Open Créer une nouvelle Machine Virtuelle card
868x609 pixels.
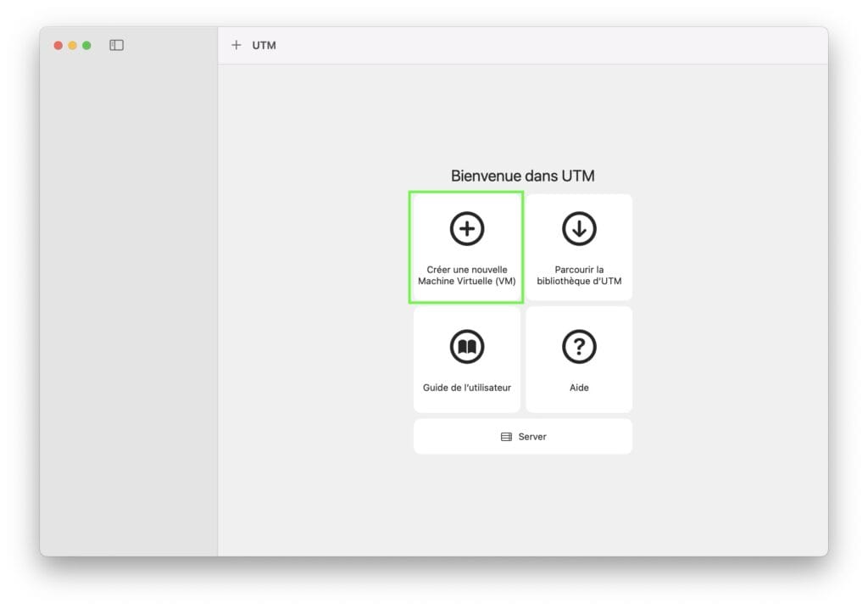467,247
